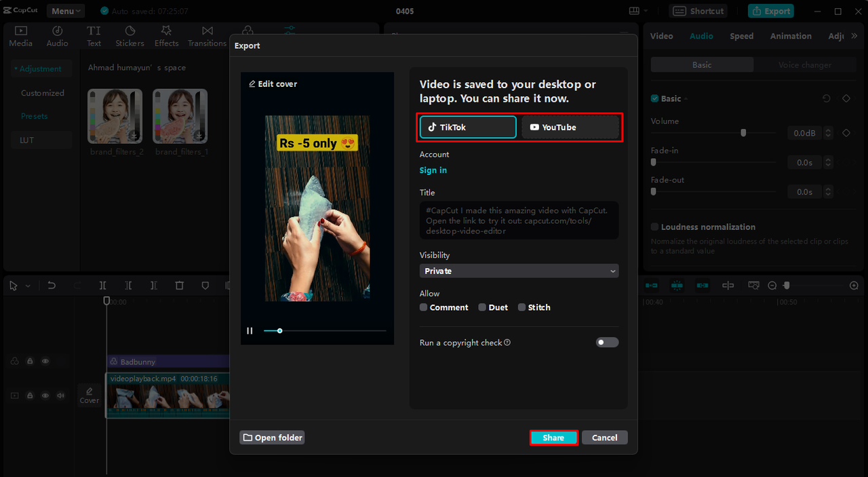Switch to the Speed inspector tab
Viewport: 868px width, 477px height.
[x=741, y=36]
